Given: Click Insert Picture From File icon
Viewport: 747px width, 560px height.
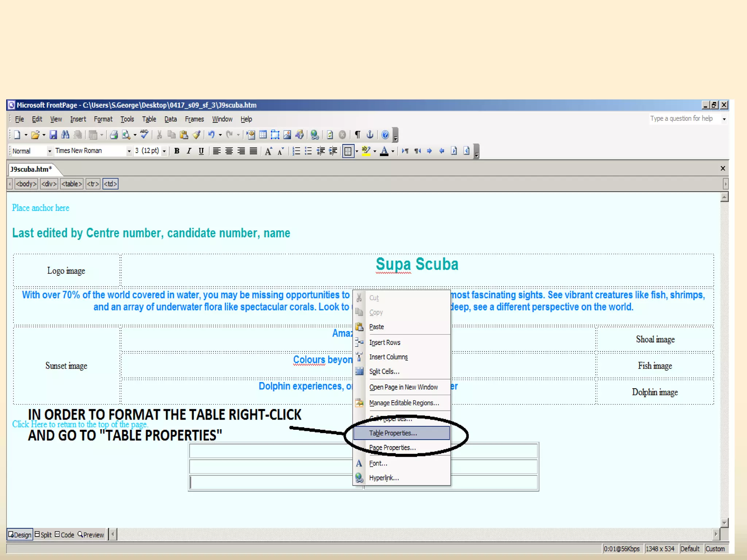Looking at the screenshot, I should (287, 135).
